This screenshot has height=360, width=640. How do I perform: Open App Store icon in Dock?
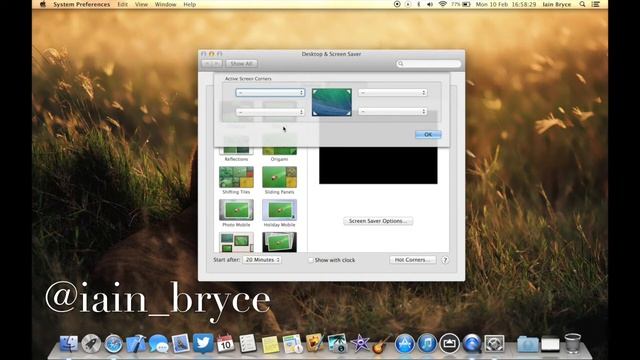coord(404,344)
